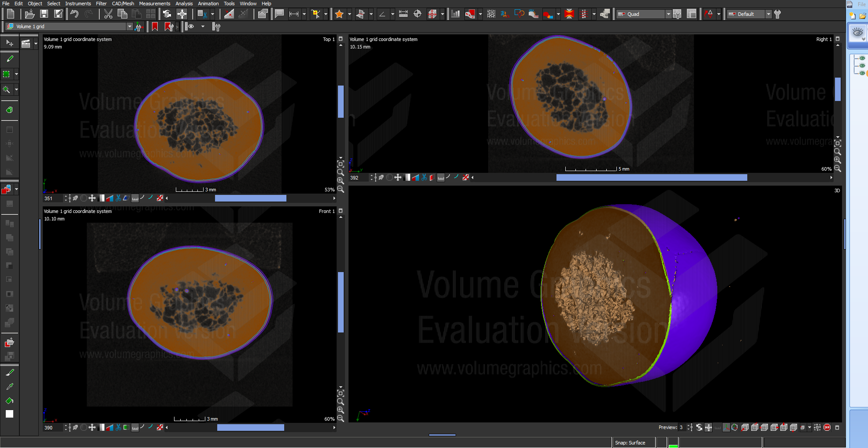868x448 pixels.
Task: Click the red bookmark icon
Action: pos(155,27)
